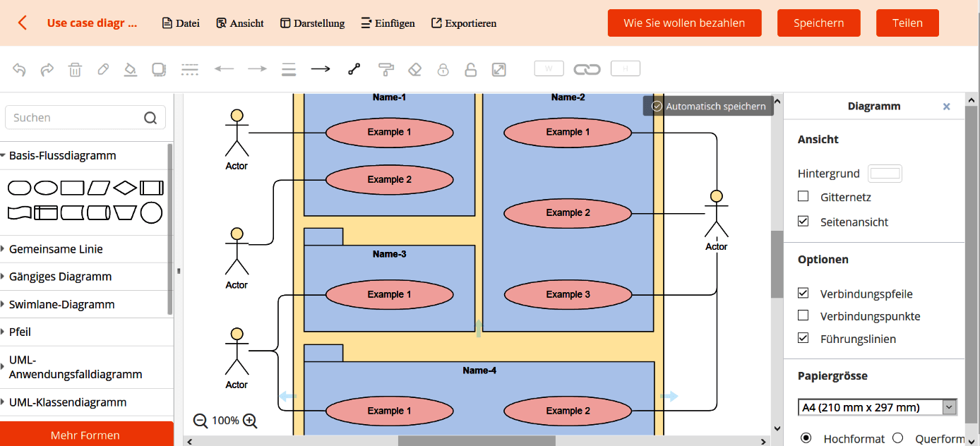Click the Hintergrund color swatch
The width and height of the screenshot is (980, 446).
click(885, 173)
